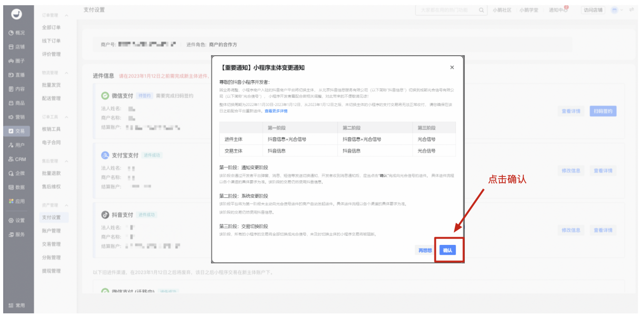This screenshot has width=644, height=320.
Task: Click the 抖音支付 logo icon
Action: coord(105,215)
